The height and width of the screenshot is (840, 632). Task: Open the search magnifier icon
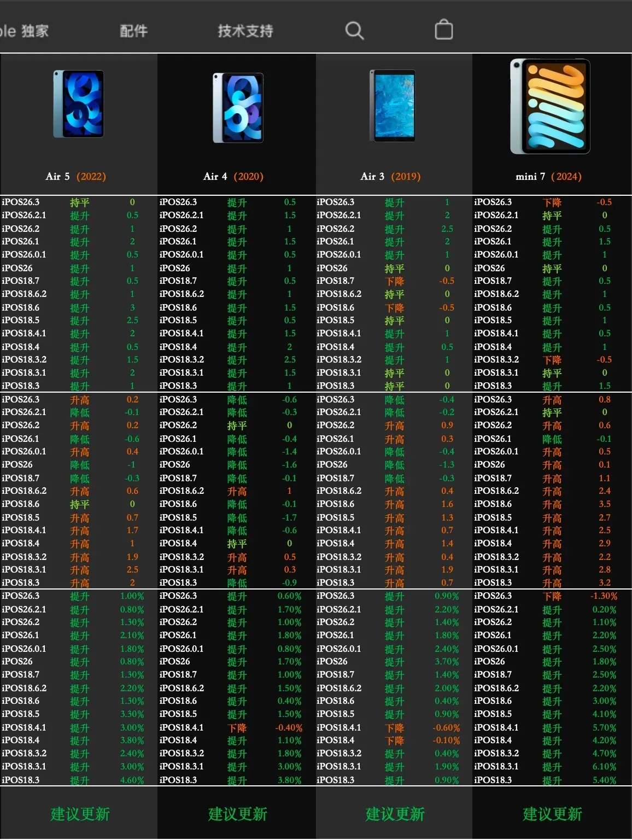[354, 31]
